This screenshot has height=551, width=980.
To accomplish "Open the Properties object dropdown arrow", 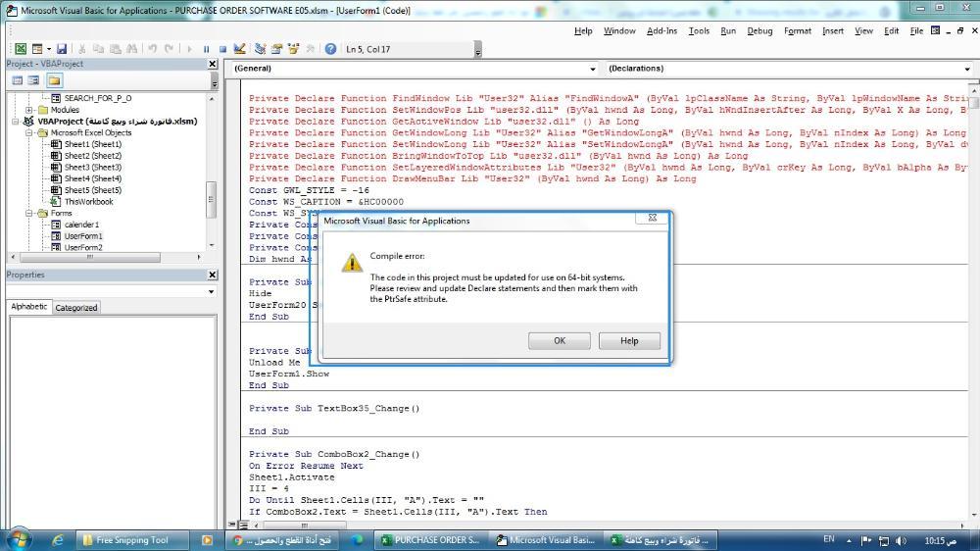I will (x=212, y=292).
